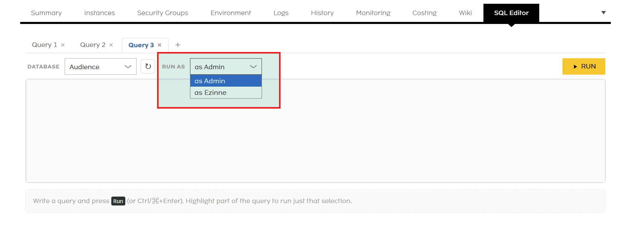Close the Query 3 tab
Viewport: 644px width, 225px height.
click(x=160, y=45)
